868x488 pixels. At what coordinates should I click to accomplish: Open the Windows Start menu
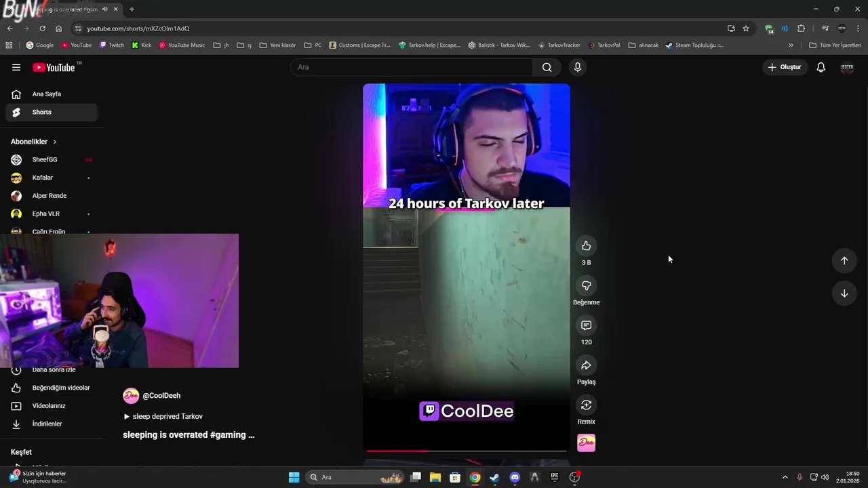pyautogui.click(x=294, y=477)
